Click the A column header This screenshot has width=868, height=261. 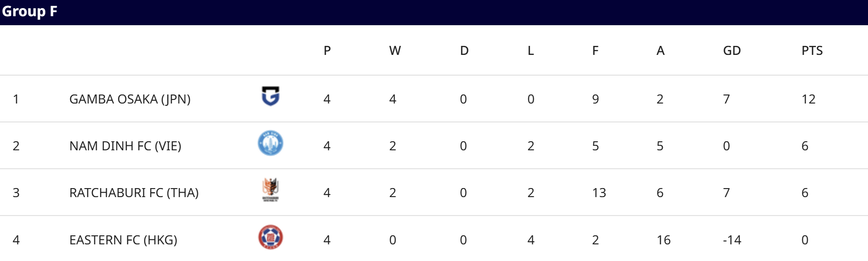pyautogui.click(x=660, y=50)
